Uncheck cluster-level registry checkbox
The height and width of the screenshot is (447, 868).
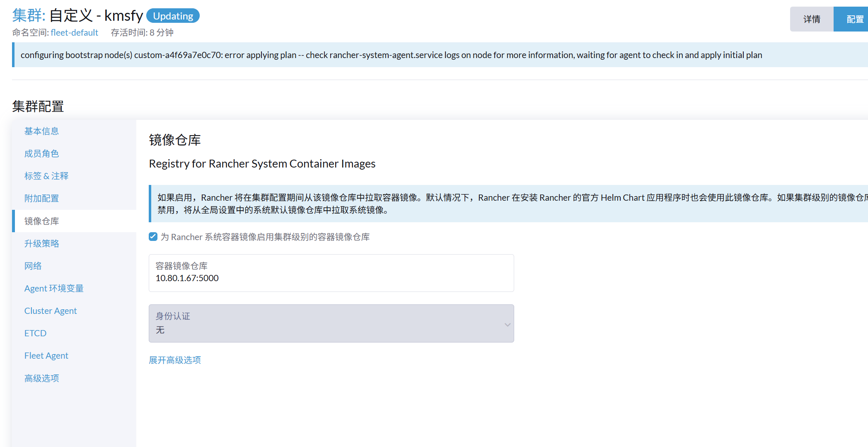click(x=153, y=237)
